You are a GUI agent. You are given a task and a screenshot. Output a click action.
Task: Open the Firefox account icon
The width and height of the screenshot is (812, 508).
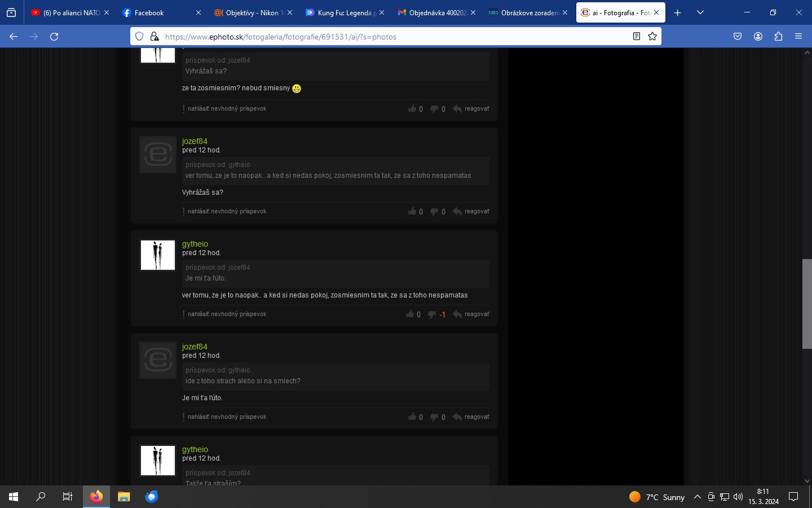coord(758,37)
